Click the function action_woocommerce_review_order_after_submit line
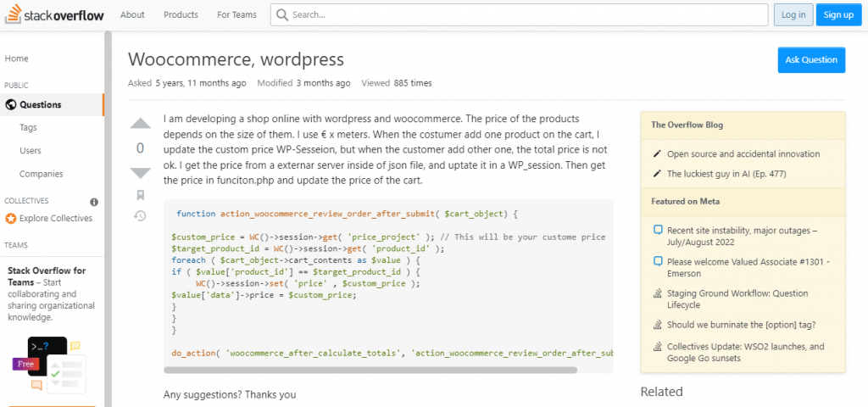This screenshot has height=407, width=868. click(x=347, y=213)
